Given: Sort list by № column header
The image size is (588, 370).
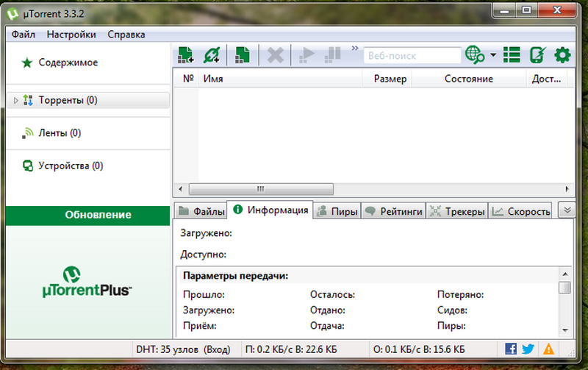Looking at the screenshot, I should tap(188, 79).
